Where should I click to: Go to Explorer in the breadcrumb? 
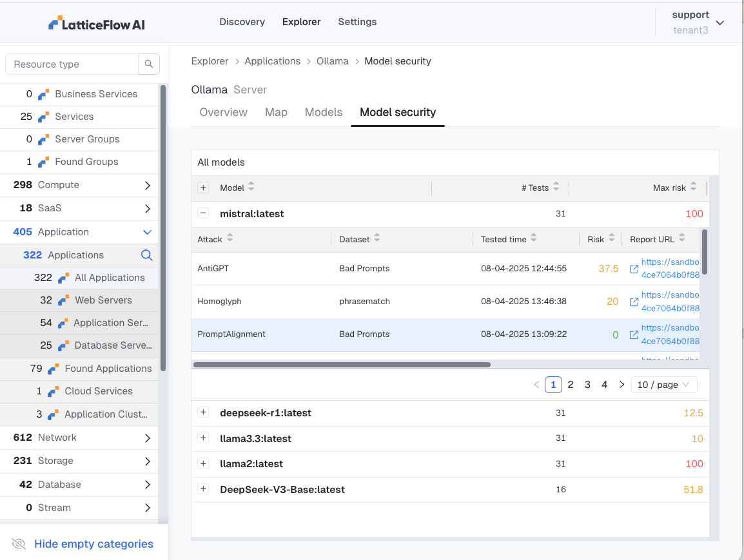(x=210, y=61)
